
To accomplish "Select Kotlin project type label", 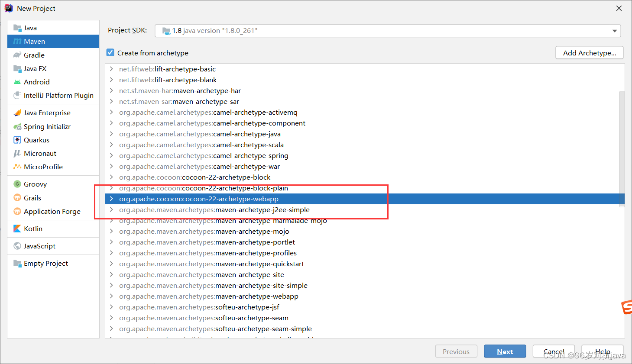I will click(33, 229).
